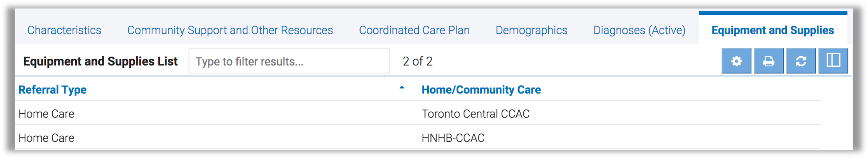Refresh the Equipment and Supplies list

click(801, 61)
